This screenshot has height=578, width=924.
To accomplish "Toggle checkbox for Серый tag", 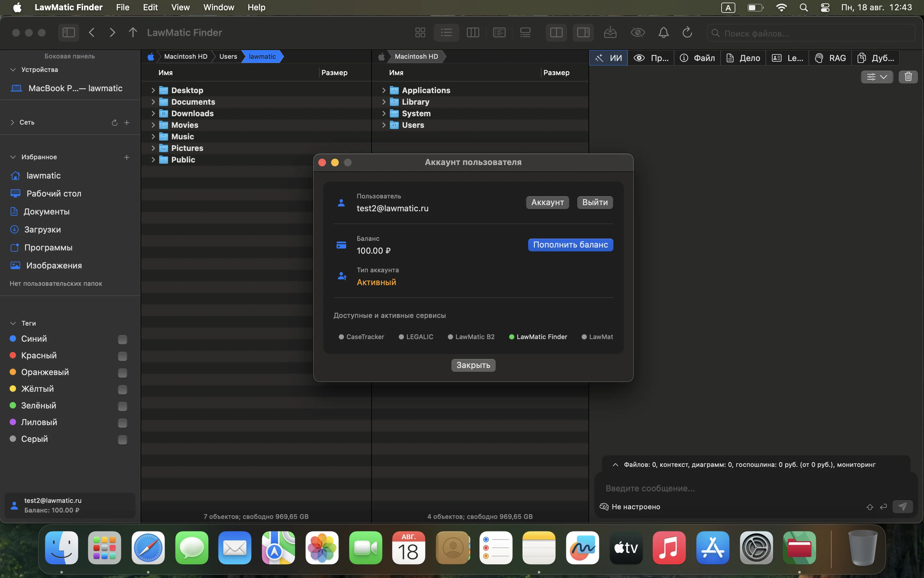I will pyautogui.click(x=123, y=440).
